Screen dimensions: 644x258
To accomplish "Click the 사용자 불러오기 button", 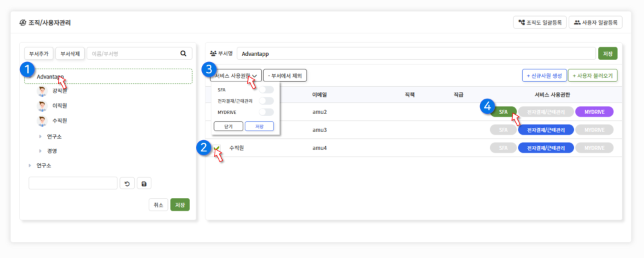I will [593, 75].
